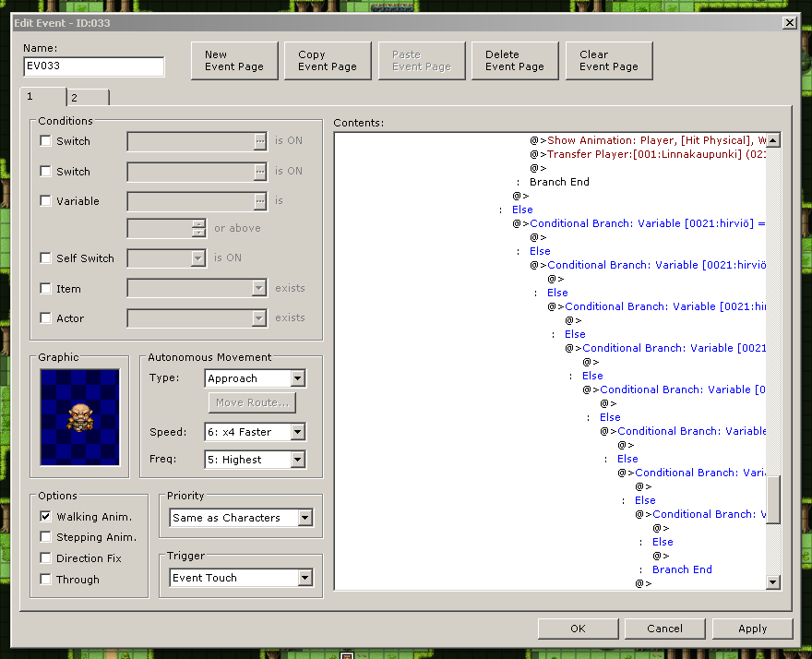
Task: Switch to event page tab 1
Action: [x=43, y=96]
